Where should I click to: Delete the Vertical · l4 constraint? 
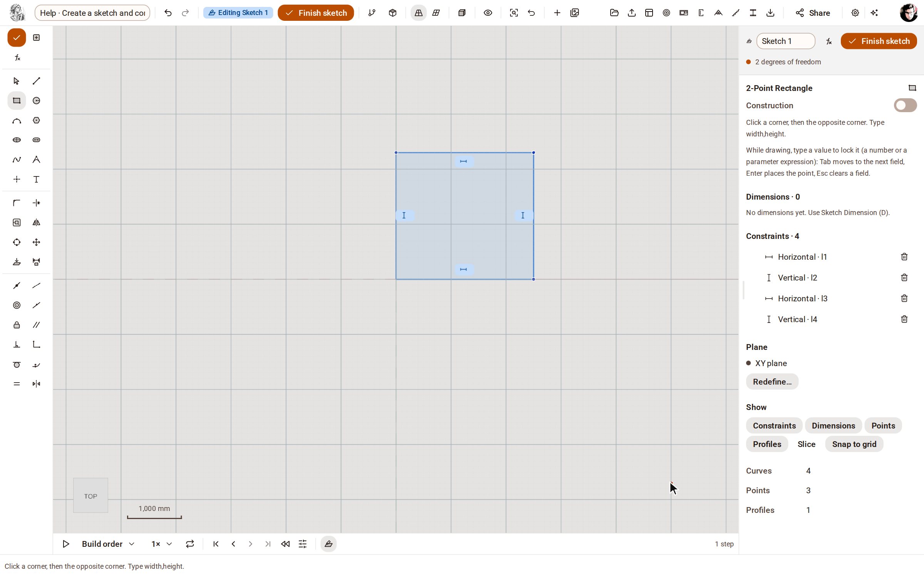pos(904,319)
